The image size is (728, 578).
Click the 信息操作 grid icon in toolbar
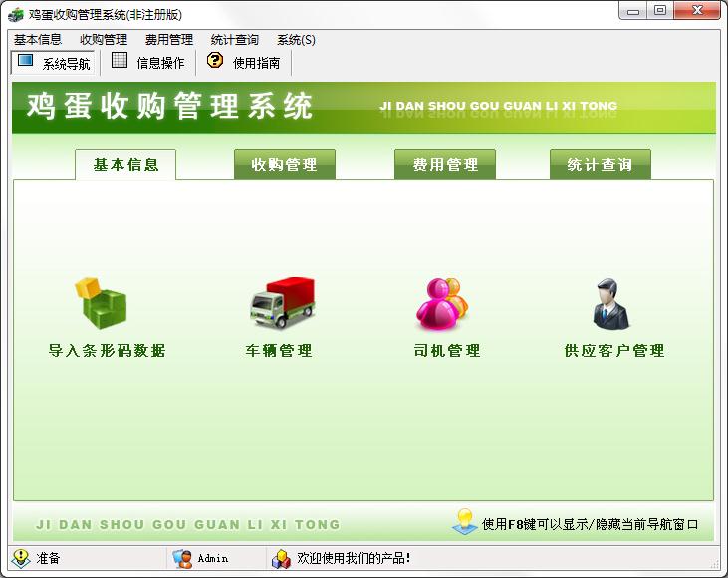click(x=120, y=60)
